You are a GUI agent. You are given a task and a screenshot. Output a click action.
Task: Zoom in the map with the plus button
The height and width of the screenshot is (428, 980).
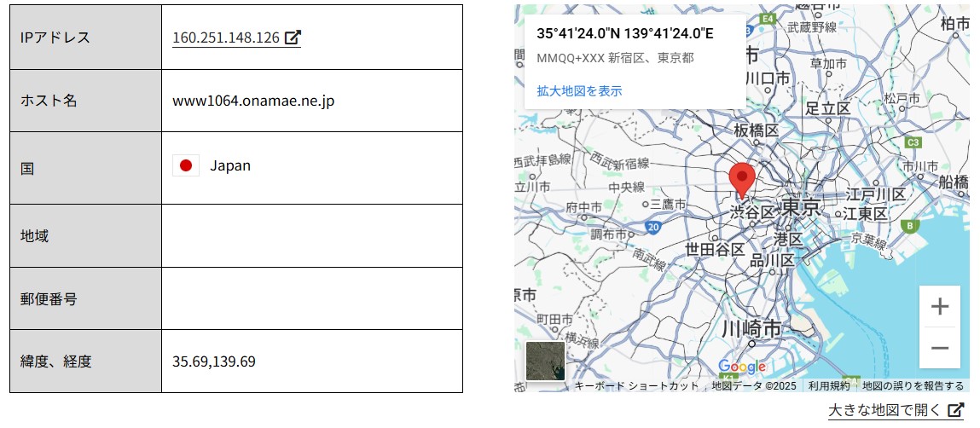tap(939, 306)
